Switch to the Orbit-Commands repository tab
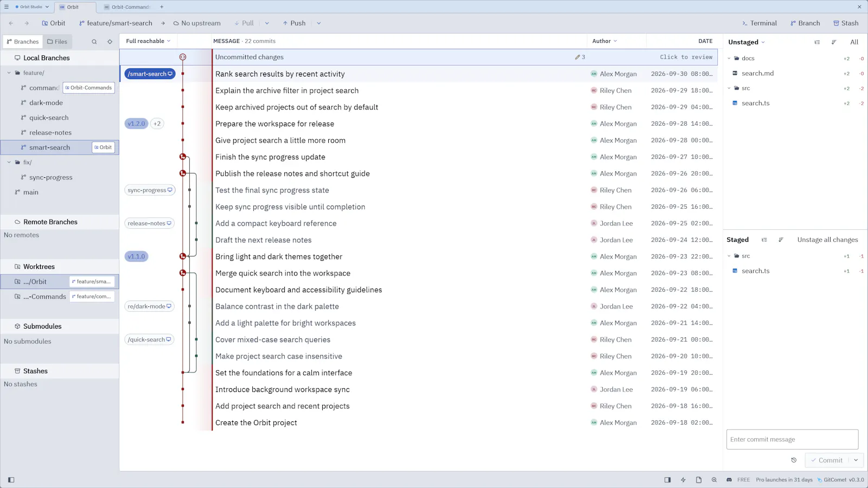868x488 pixels. (x=127, y=7)
